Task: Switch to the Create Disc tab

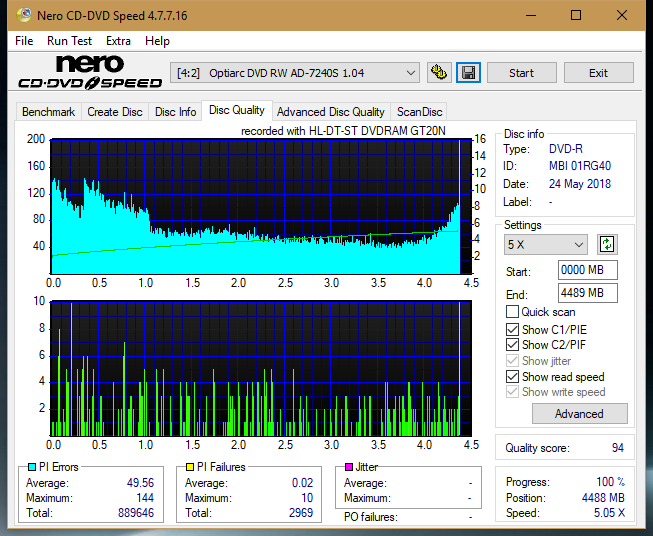Action: click(115, 112)
